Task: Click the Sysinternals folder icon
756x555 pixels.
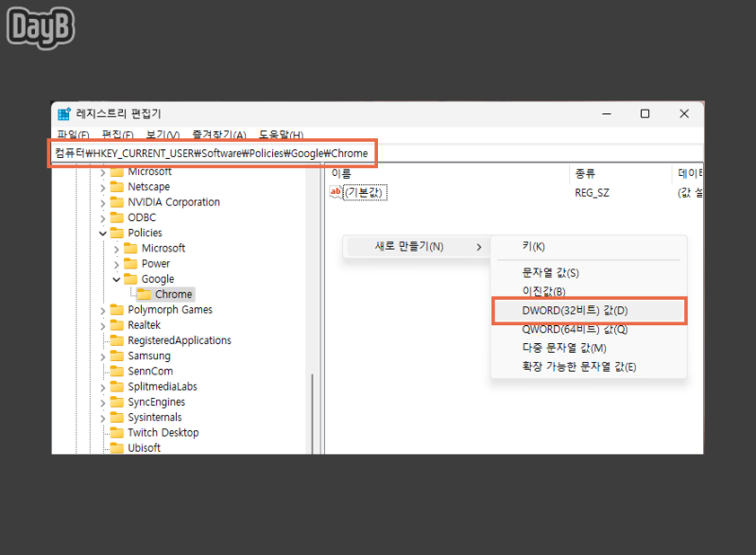Action: pyautogui.click(x=116, y=418)
